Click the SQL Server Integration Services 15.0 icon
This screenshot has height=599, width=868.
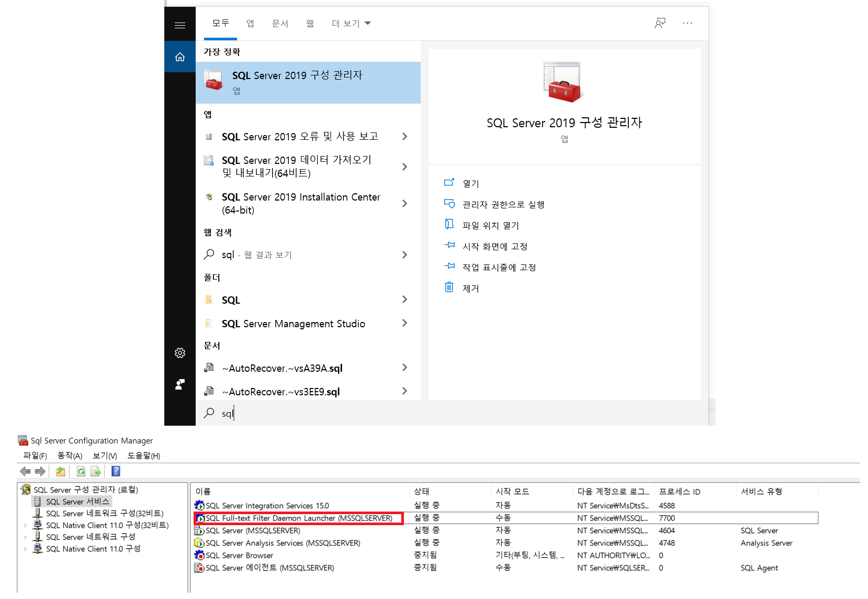pos(199,505)
